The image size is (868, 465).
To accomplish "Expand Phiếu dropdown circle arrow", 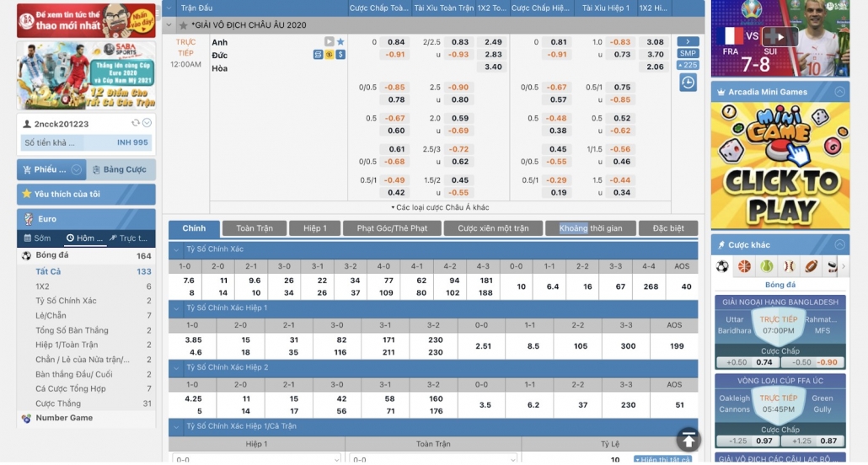I will pyautogui.click(x=77, y=169).
